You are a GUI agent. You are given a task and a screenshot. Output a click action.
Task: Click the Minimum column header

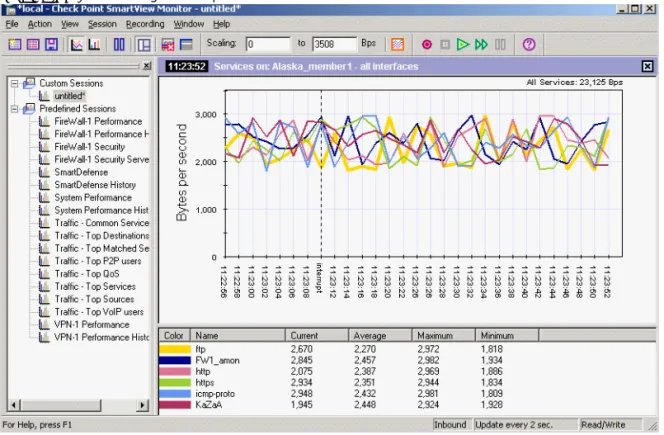tap(507, 336)
